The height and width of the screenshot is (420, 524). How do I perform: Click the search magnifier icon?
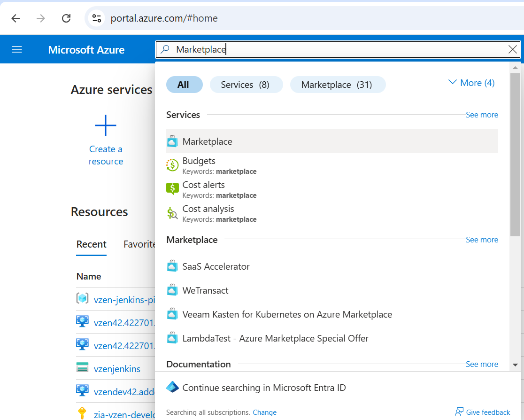click(165, 49)
